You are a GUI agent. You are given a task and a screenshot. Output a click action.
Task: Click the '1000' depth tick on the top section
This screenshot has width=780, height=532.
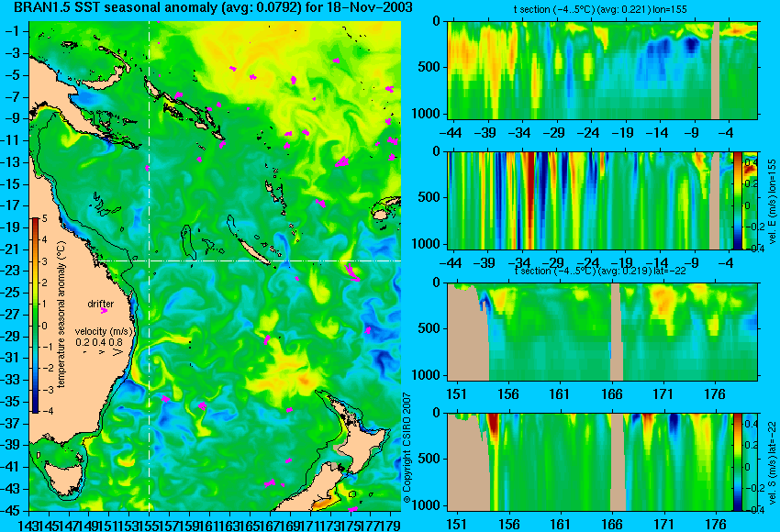[427, 114]
